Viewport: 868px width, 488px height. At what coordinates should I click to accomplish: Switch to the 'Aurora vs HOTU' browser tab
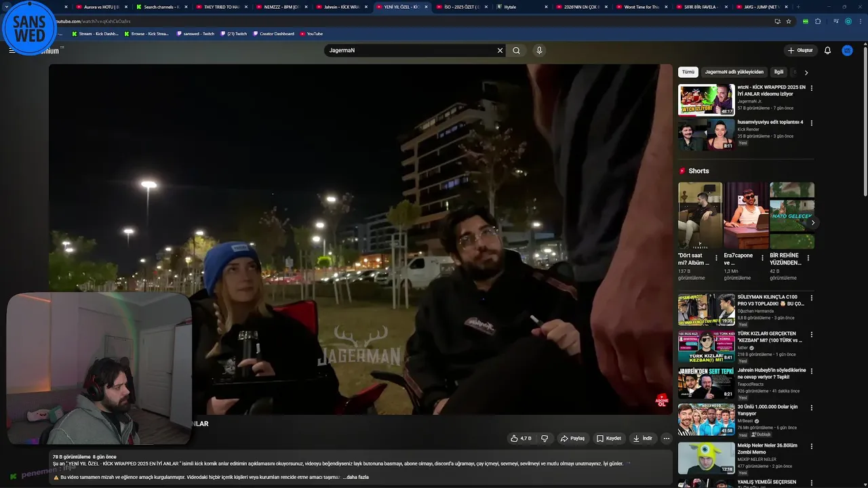pos(100,7)
